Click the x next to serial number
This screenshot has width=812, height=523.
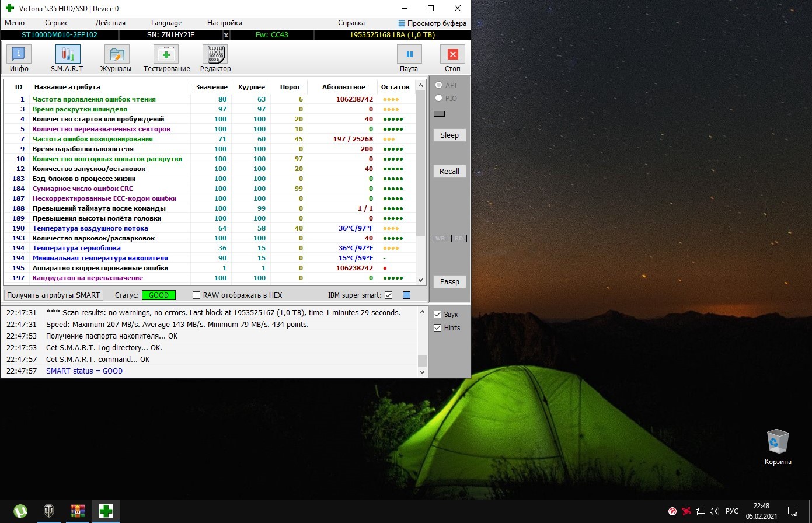pos(226,35)
